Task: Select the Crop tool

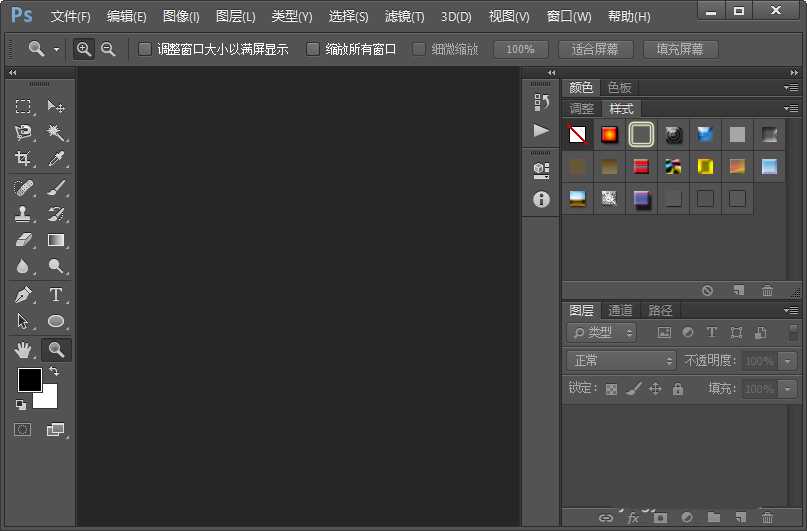Action: [x=23, y=159]
